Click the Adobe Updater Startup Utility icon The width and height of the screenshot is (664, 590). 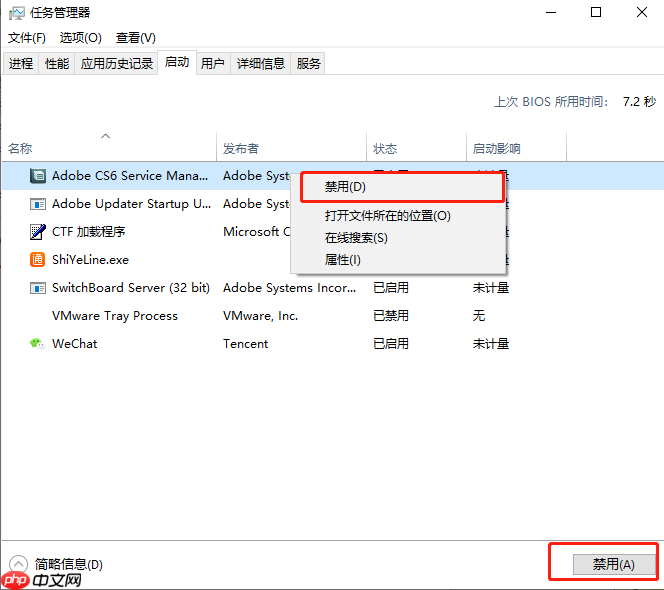[x=38, y=204]
